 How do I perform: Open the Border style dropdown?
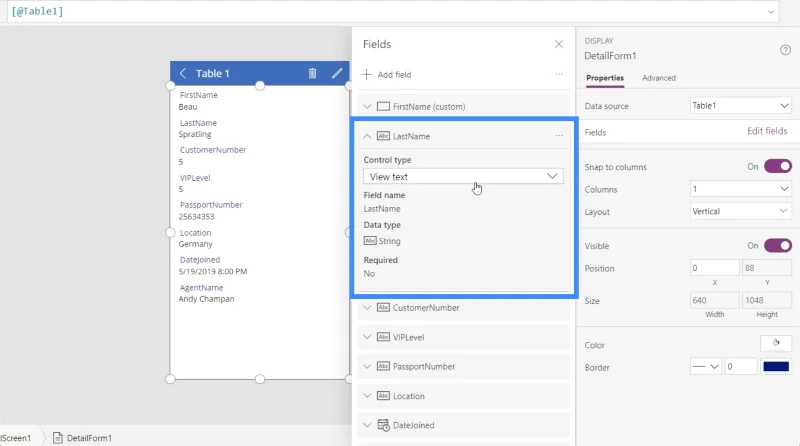tap(706, 366)
